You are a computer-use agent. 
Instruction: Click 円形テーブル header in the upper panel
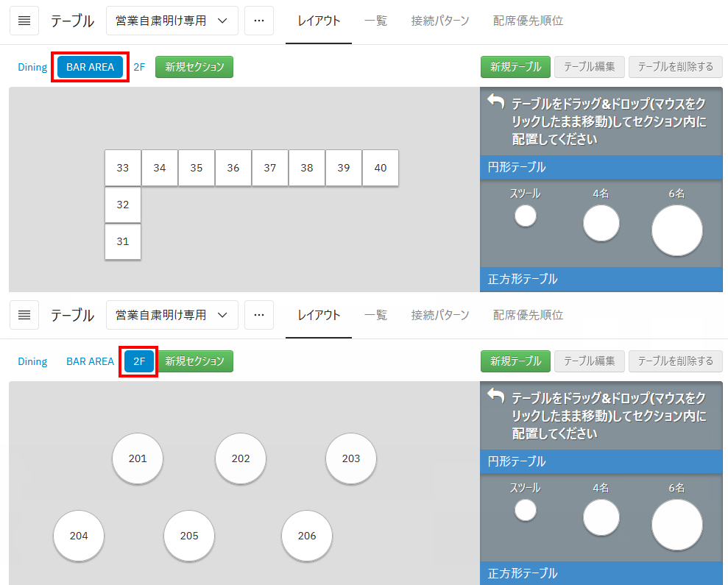point(601,167)
